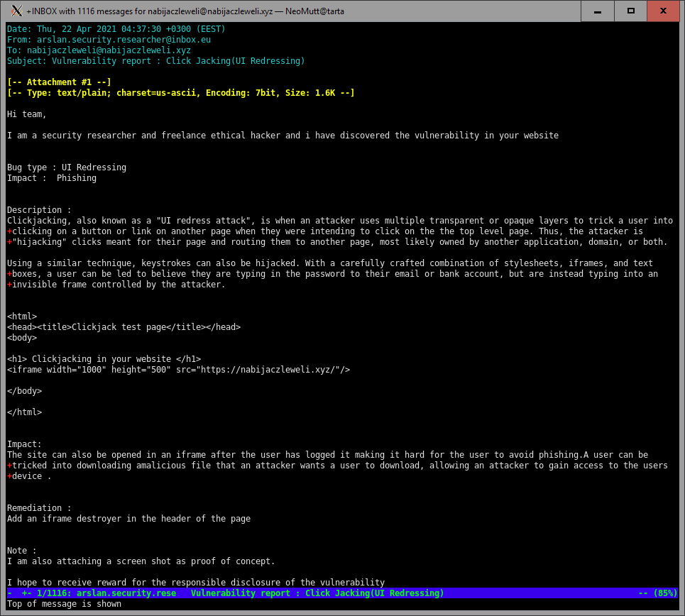This screenshot has width=685, height=616.
Task: Click the X11 application icon in title bar
Action: point(16,11)
